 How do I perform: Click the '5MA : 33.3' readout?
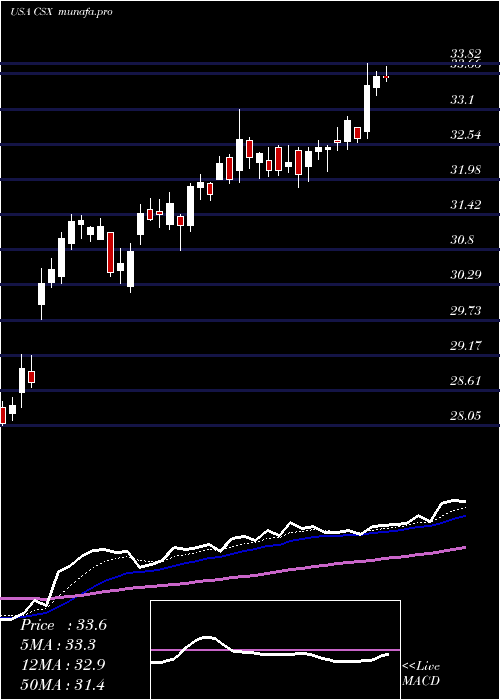coord(58,645)
